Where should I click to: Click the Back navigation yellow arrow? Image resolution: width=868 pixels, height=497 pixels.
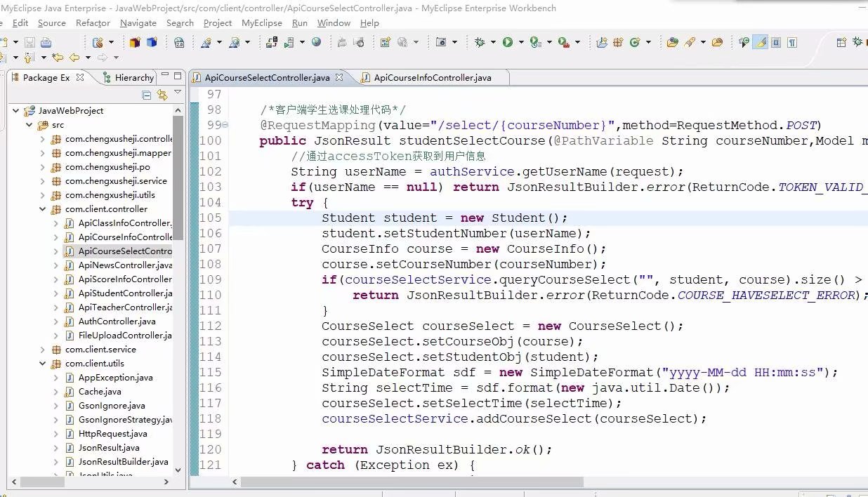(74, 58)
